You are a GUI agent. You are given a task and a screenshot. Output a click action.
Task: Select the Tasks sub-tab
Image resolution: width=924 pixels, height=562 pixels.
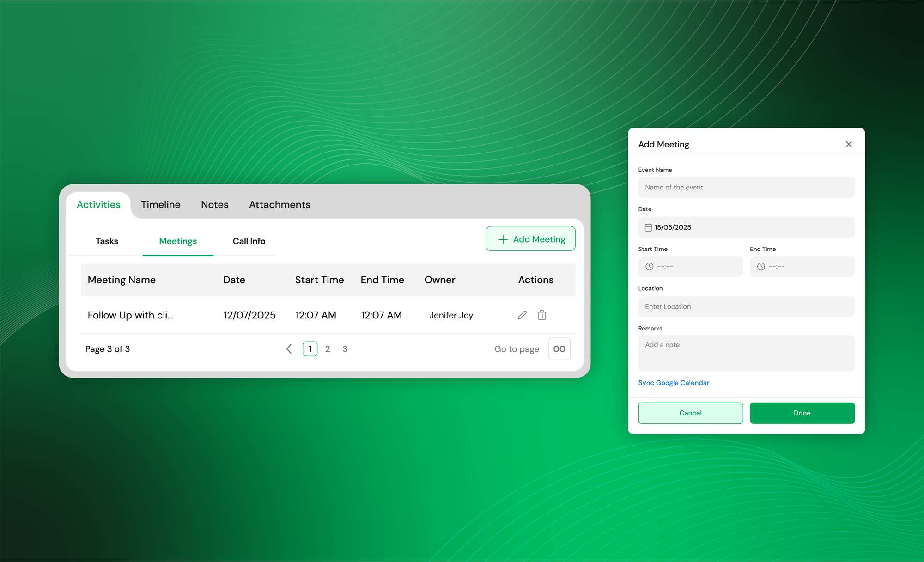pyautogui.click(x=107, y=241)
